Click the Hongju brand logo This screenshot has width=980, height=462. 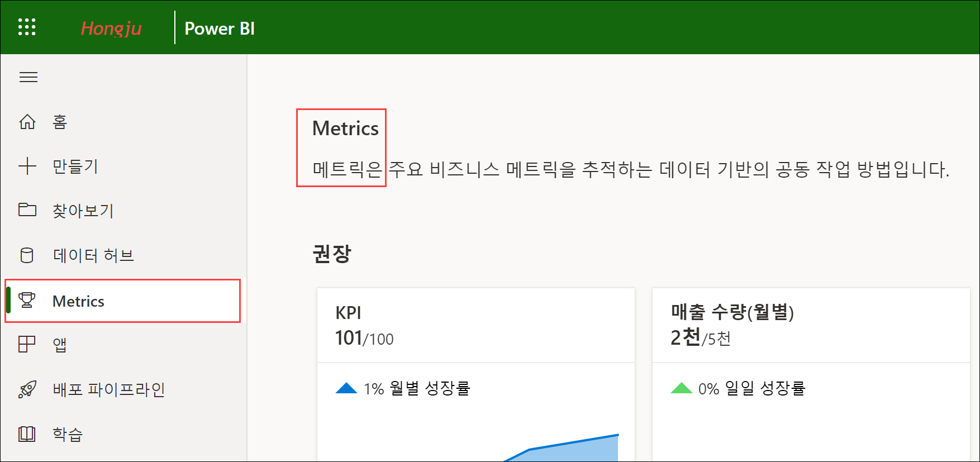(111, 28)
